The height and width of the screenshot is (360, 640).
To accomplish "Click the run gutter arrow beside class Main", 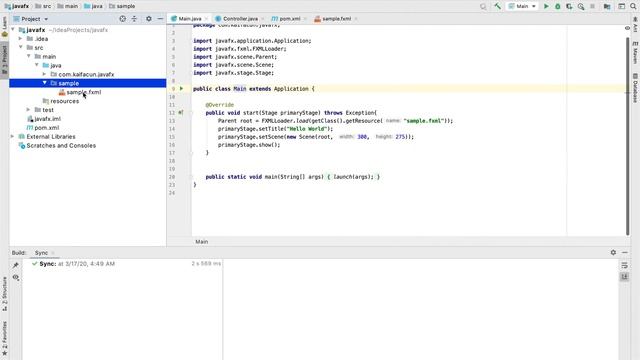I will click(182, 89).
